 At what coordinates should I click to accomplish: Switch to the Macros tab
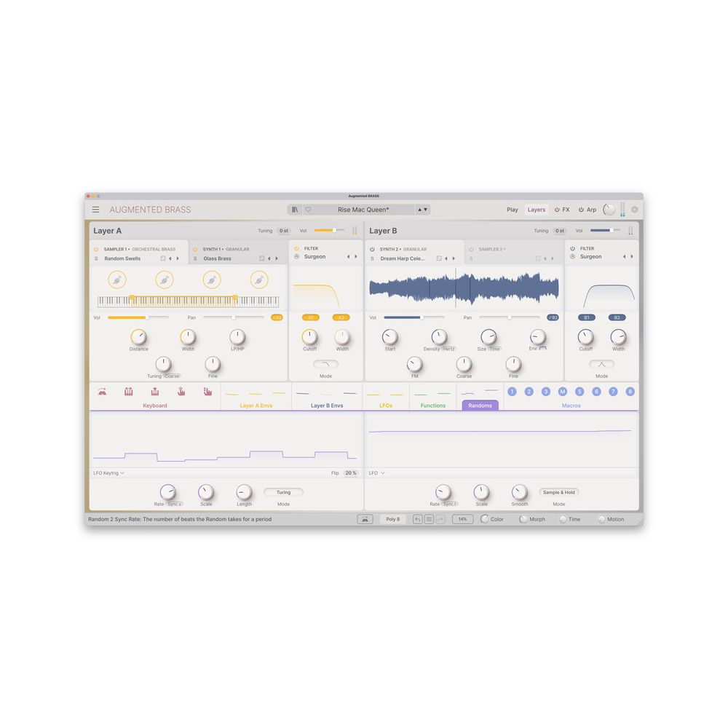[571, 405]
